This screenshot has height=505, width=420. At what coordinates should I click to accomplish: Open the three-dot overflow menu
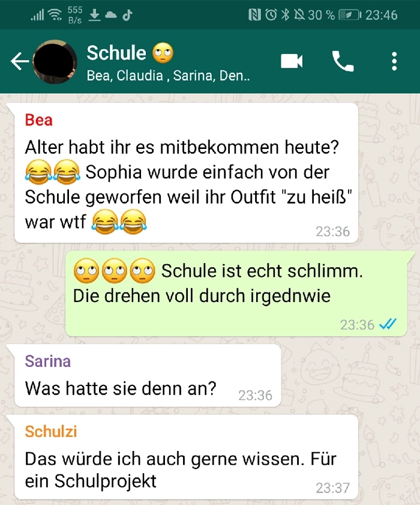click(x=394, y=61)
